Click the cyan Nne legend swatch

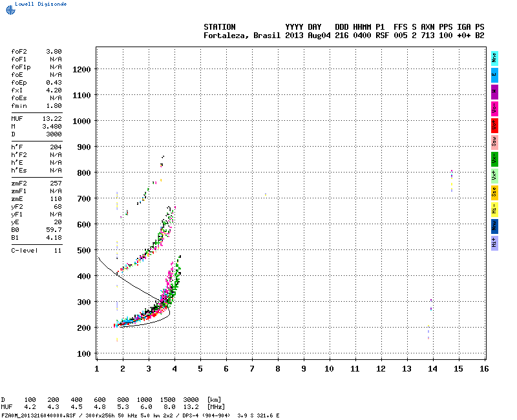coord(494,58)
